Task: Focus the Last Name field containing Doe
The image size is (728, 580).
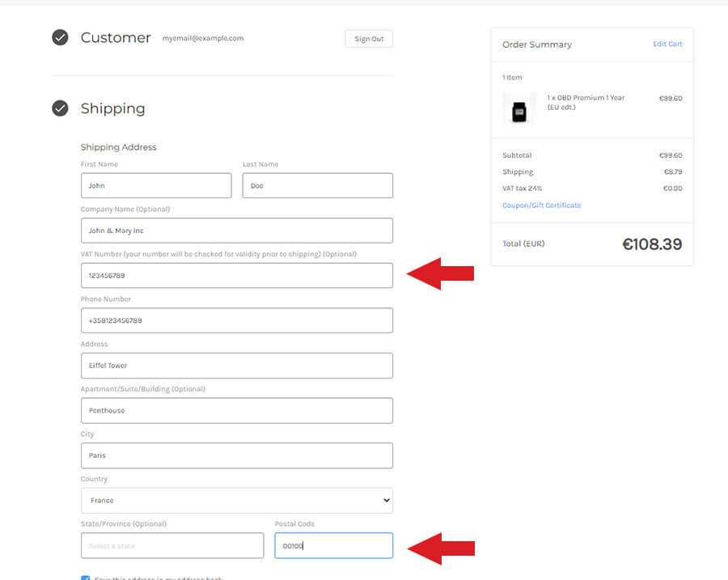Action: pyautogui.click(x=318, y=185)
